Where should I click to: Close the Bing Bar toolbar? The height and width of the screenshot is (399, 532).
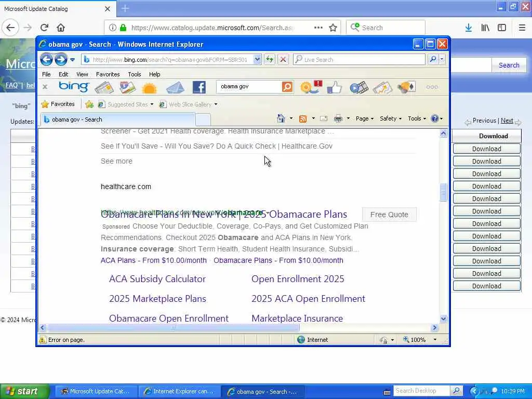(x=45, y=87)
